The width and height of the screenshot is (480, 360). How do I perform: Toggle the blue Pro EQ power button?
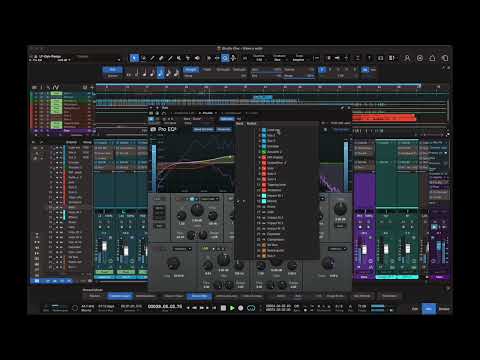[x=151, y=119]
